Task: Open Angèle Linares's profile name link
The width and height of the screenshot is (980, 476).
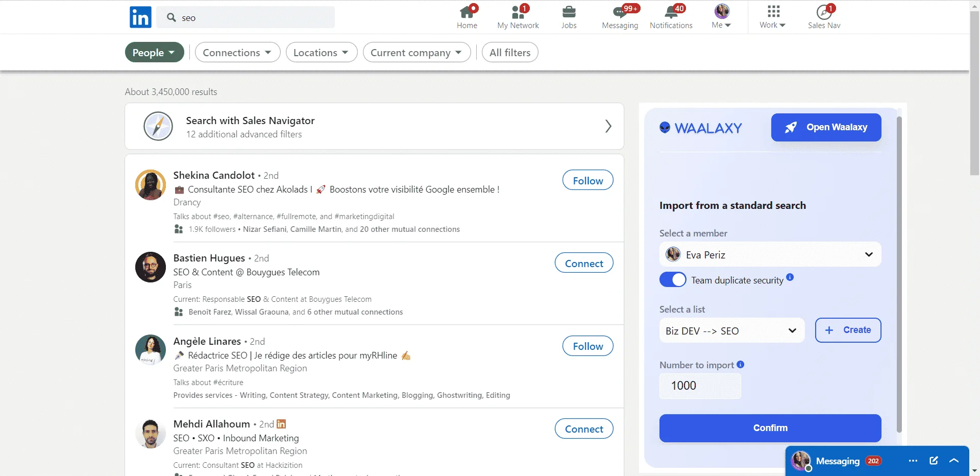Action: [x=207, y=341]
